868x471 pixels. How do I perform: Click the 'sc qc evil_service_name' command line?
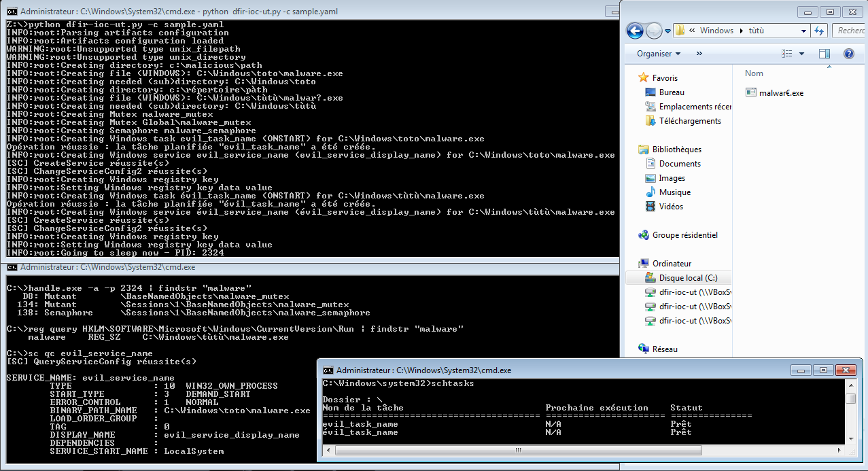pyautogui.click(x=80, y=354)
